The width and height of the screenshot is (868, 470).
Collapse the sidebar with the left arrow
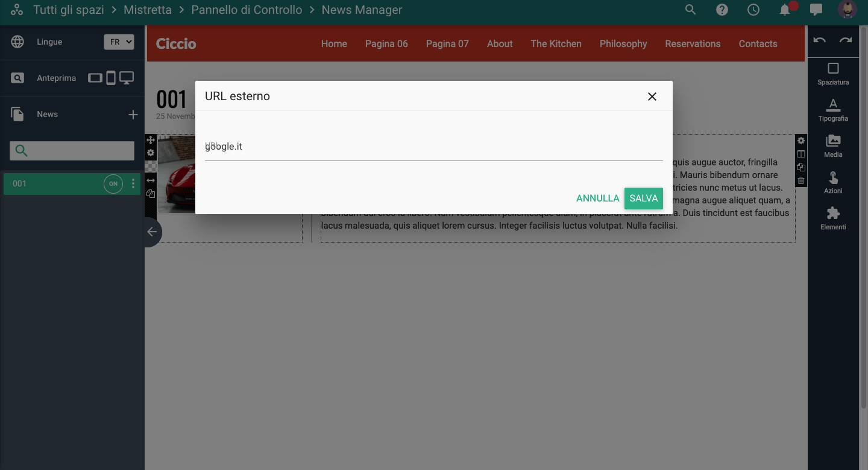pyautogui.click(x=152, y=232)
